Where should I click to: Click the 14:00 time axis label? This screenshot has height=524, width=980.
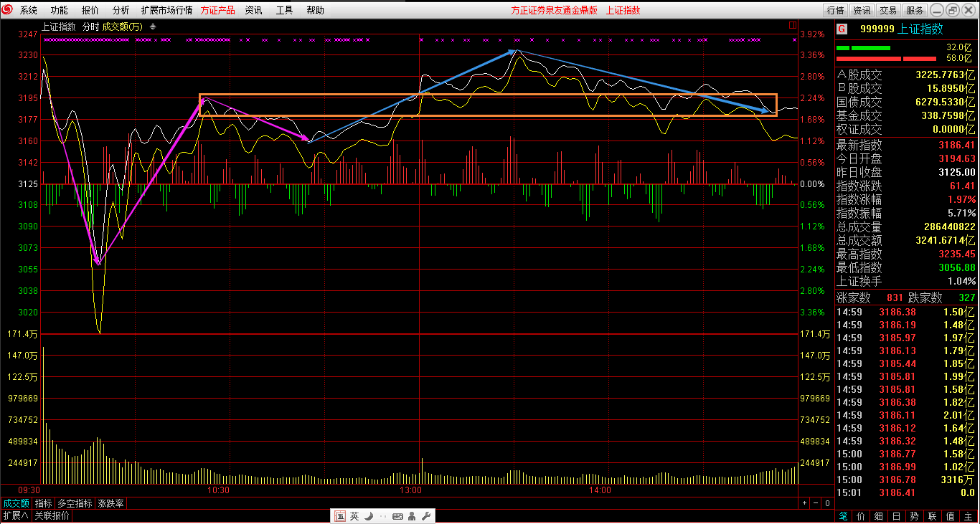coord(600,490)
